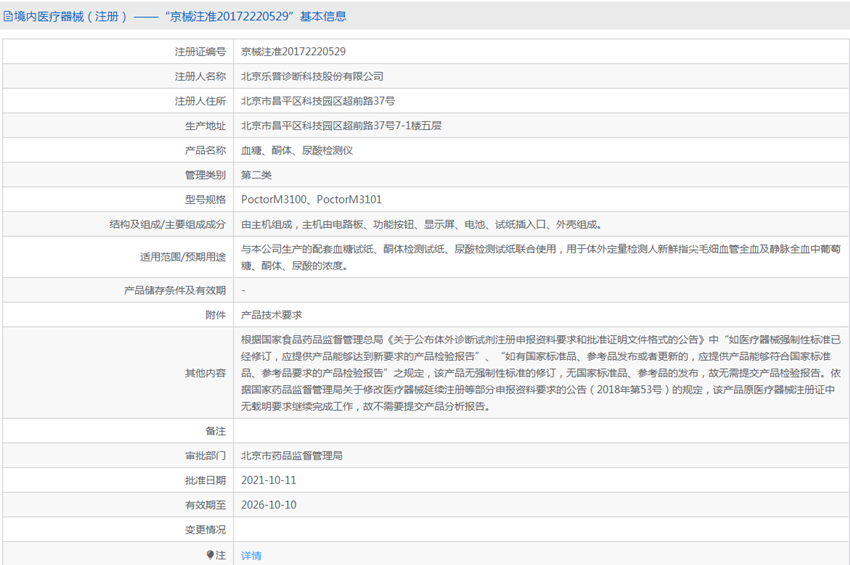Click the 管理类别 label
The height and width of the screenshot is (565, 850).
tap(205, 175)
